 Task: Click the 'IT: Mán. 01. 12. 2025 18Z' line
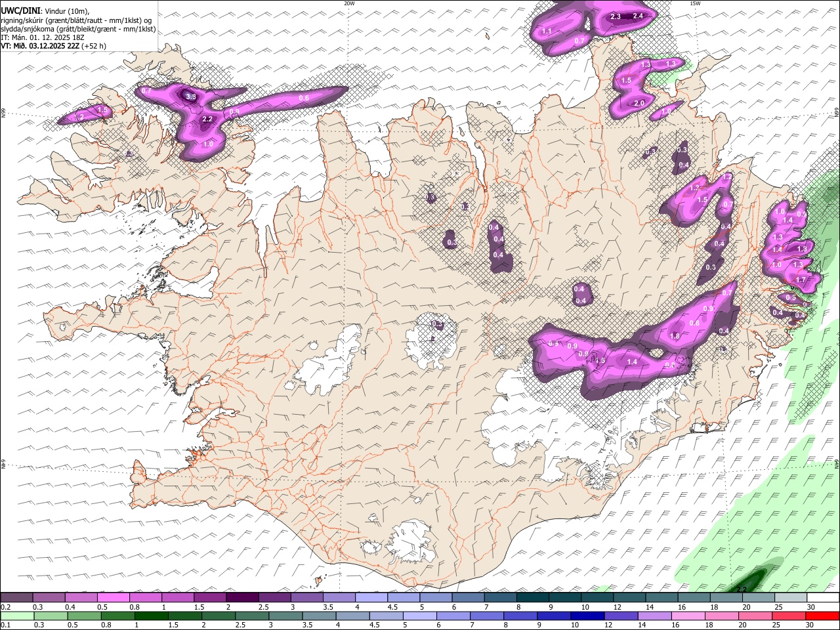[43, 37]
